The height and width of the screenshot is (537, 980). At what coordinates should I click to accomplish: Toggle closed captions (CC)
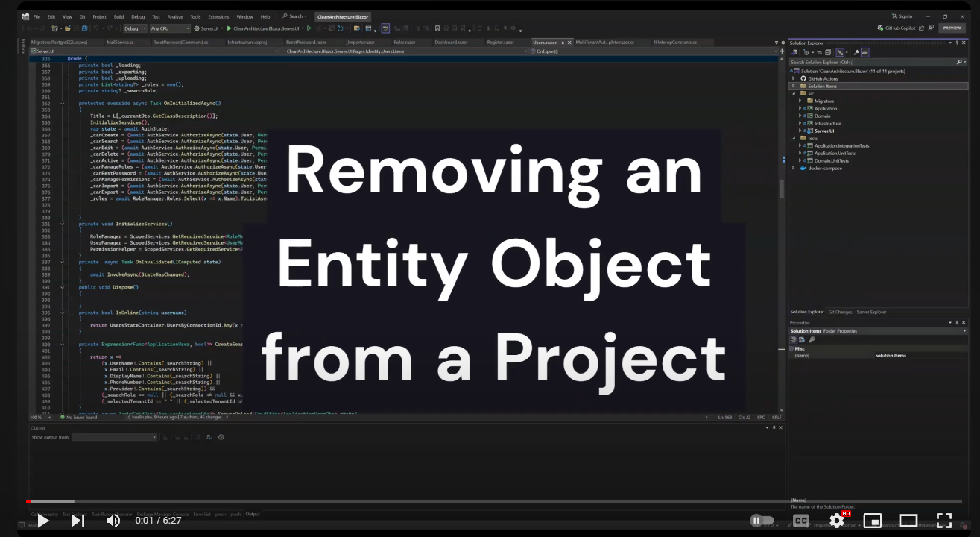pos(801,521)
